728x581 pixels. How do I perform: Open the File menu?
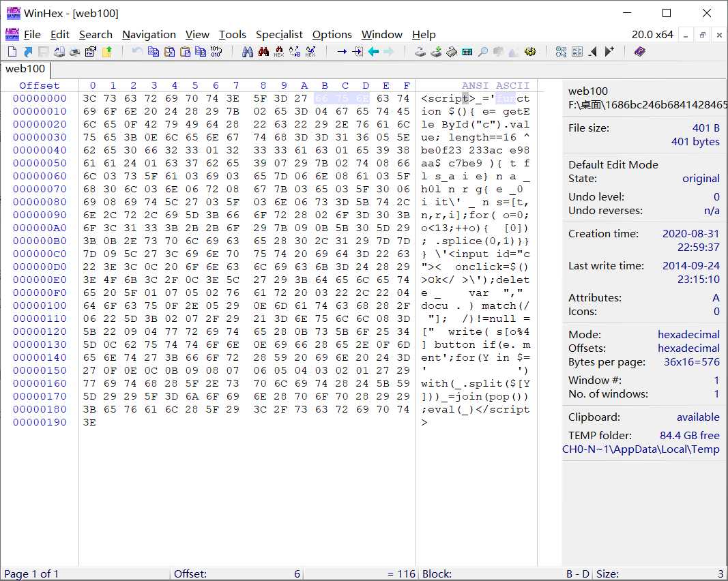tap(32, 35)
